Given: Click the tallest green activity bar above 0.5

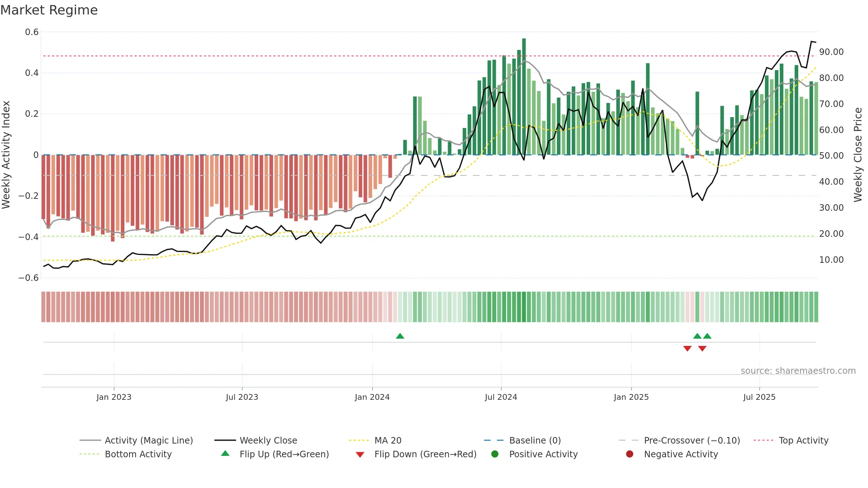Looking at the screenshot, I should pyautogui.click(x=524, y=97).
